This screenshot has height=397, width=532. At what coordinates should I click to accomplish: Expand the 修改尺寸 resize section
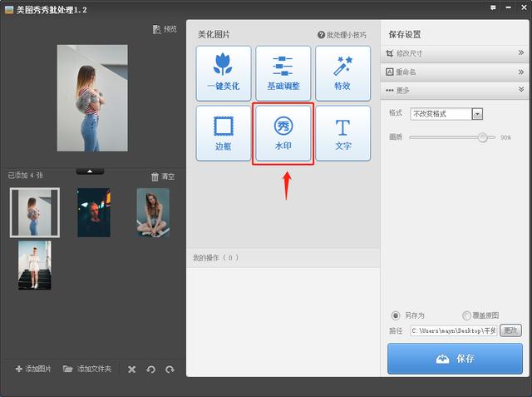(x=455, y=53)
